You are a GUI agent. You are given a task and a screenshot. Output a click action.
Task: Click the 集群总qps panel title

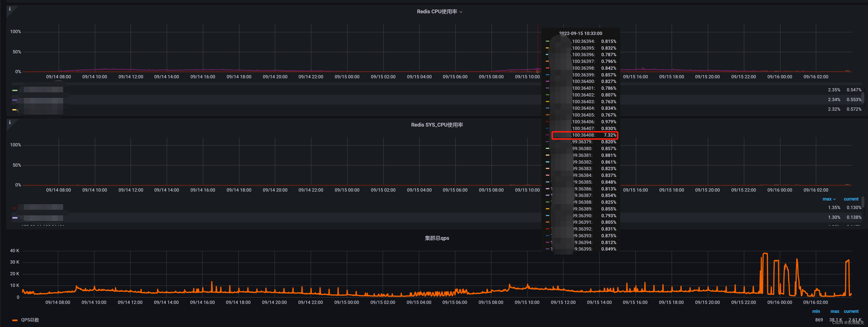coord(437,238)
